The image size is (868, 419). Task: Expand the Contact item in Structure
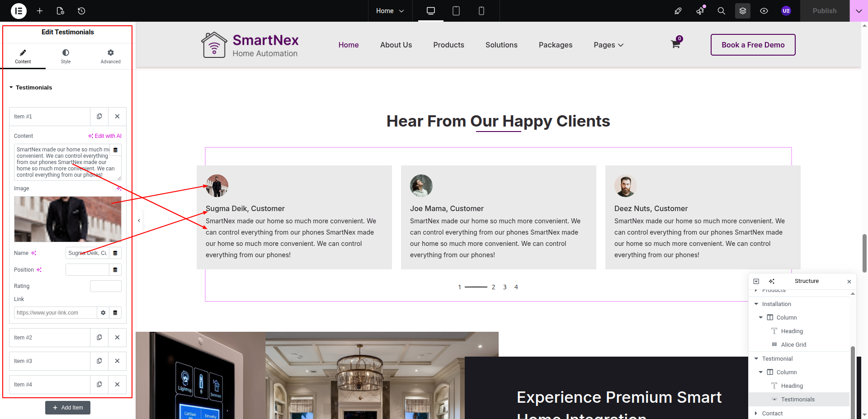tap(756, 413)
